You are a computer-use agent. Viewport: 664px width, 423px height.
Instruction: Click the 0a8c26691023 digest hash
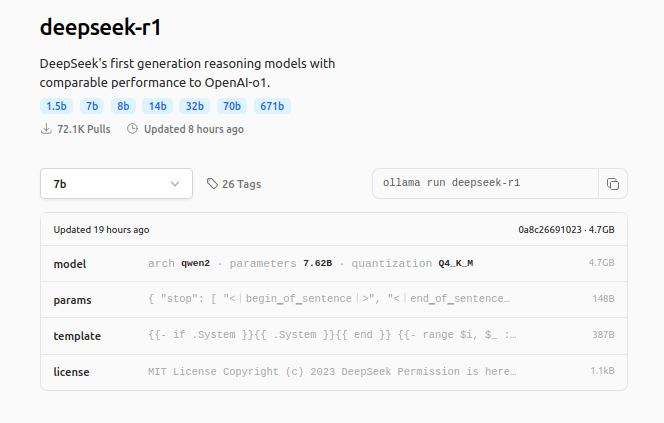coord(550,229)
